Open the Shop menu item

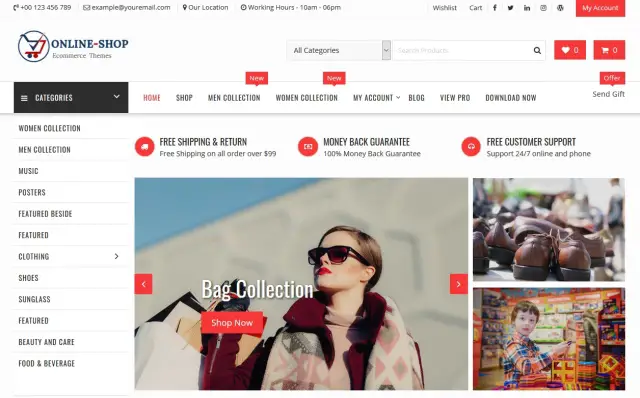tap(184, 98)
